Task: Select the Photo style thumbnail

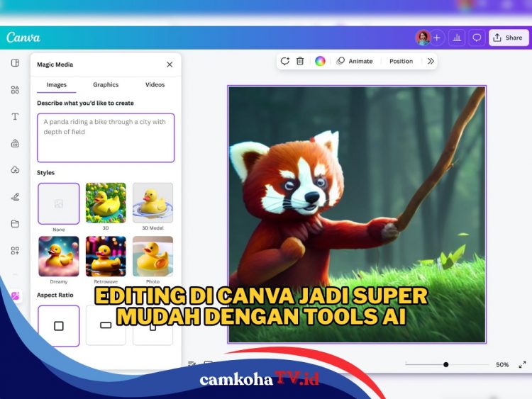Action: [x=153, y=257]
